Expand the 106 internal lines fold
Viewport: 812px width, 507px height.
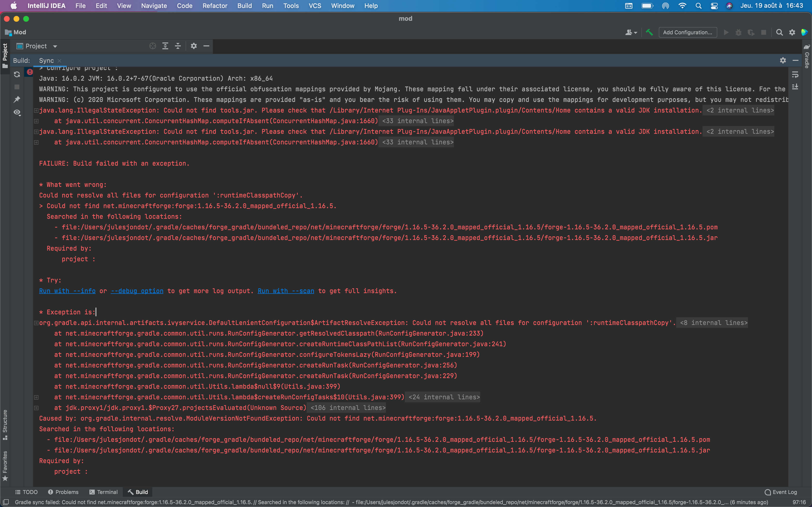[348, 408]
